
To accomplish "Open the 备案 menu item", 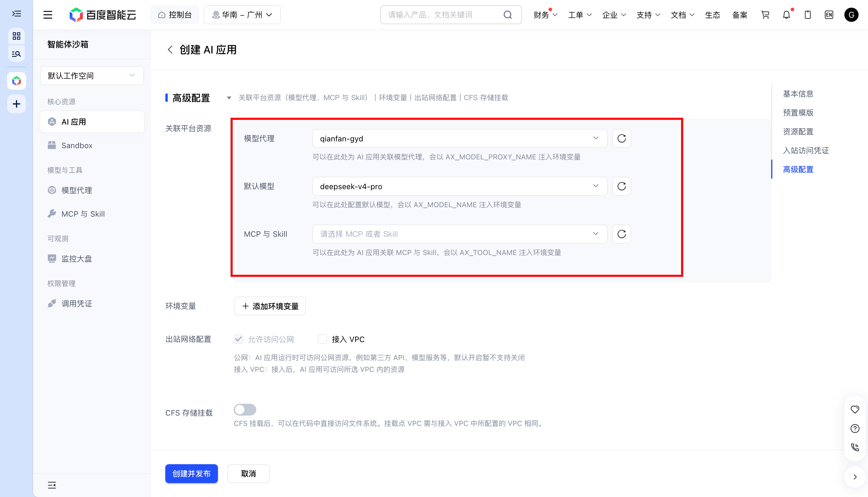I will [x=740, y=15].
